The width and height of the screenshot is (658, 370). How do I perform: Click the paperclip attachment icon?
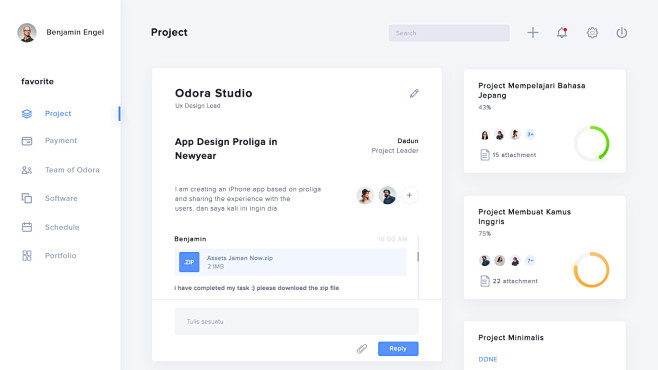pos(362,349)
